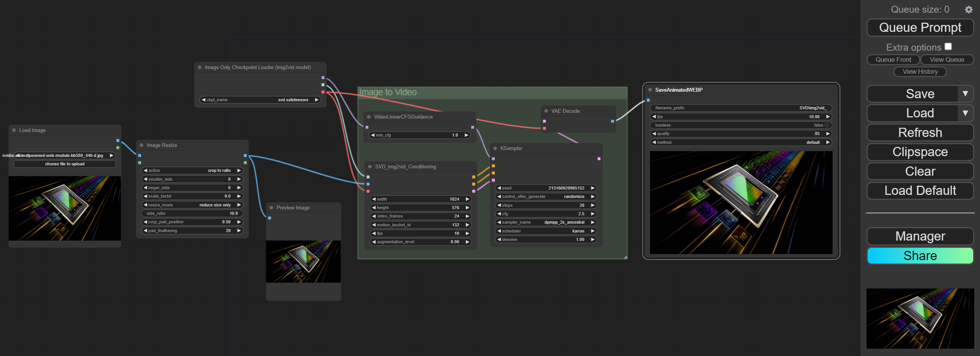The height and width of the screenshot is (356, 980).
Task: Increase video_frames with its right arrow
Action: tap(467, 216)
